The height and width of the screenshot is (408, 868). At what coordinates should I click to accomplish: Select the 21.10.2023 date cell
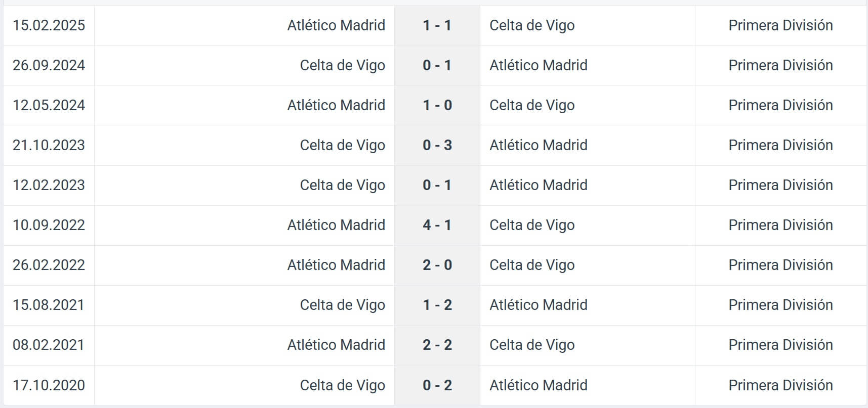[49, 145]
